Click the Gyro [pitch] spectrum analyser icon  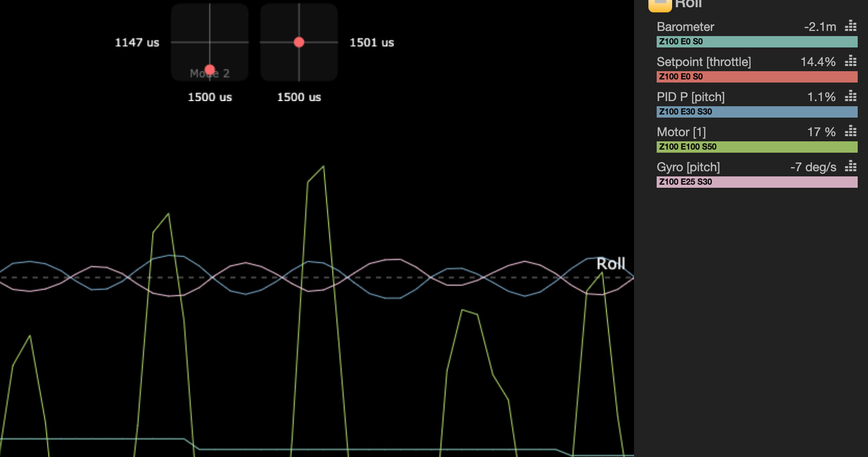[x=850, y=167]
